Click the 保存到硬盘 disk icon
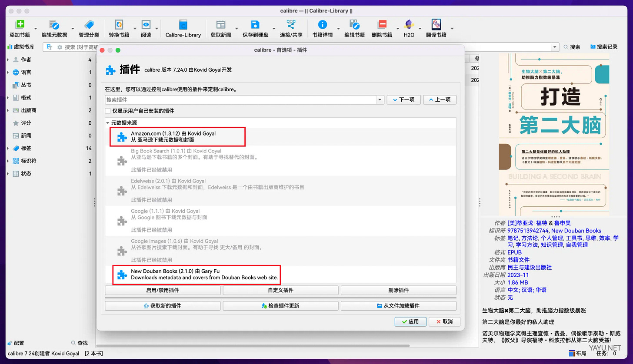Viewport: 633px width, 364px height. point(255,25)
